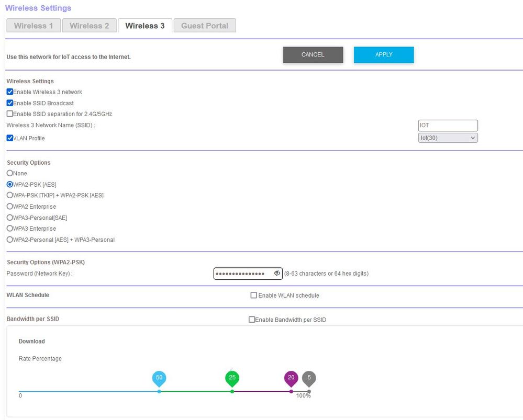
Task: Click the blue 50 rate percentage marker
Action: 159,377
